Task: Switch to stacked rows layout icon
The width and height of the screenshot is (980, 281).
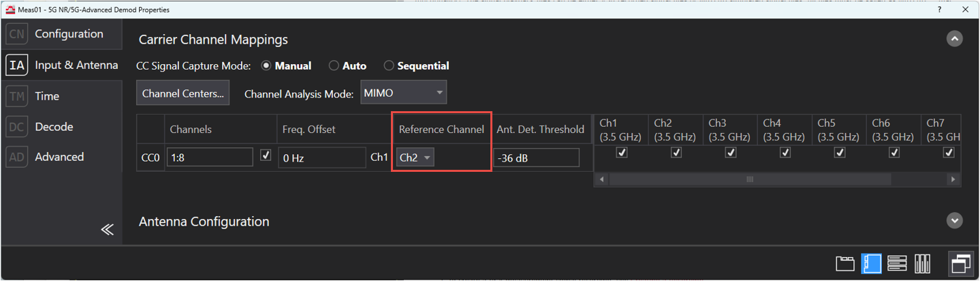Action: point(897,263)
